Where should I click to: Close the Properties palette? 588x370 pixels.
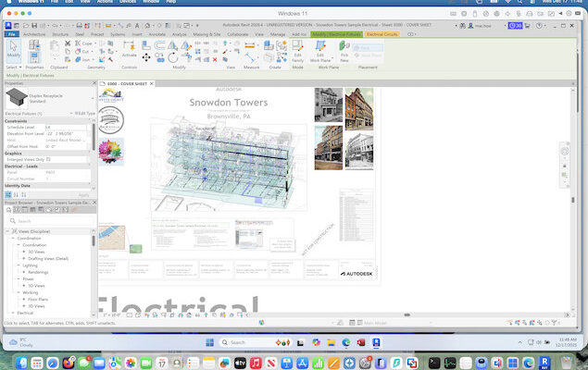94,82
